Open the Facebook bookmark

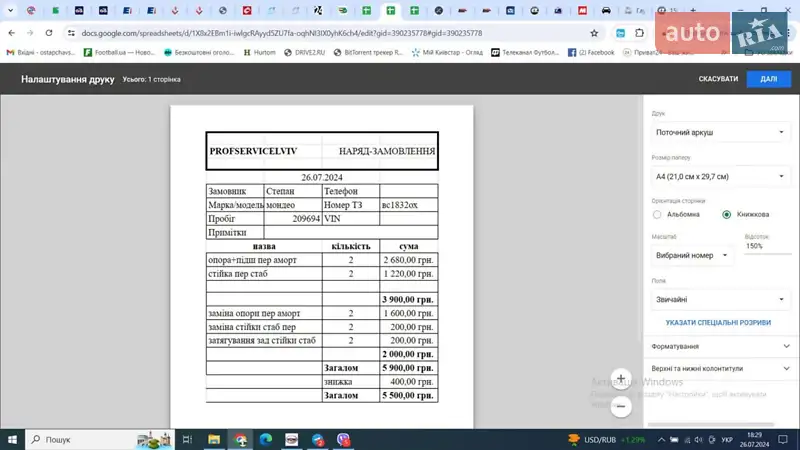click(591, 52)
